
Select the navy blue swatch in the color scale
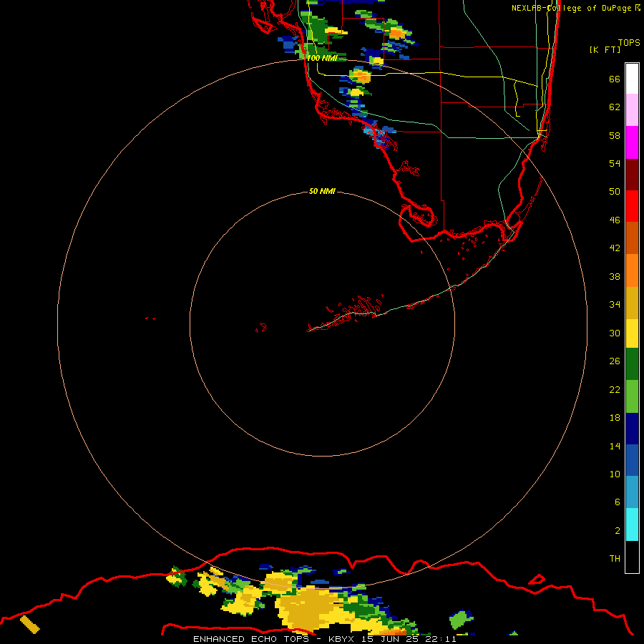pos(632,429)
